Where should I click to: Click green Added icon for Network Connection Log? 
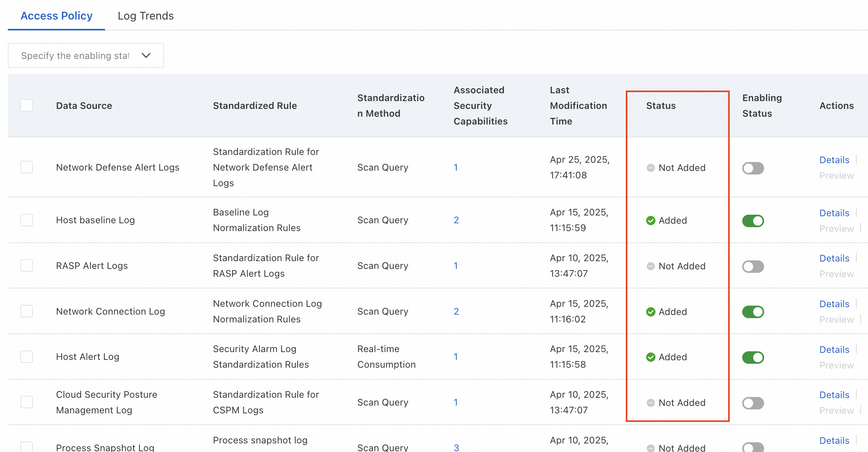[x=650, y=312]
